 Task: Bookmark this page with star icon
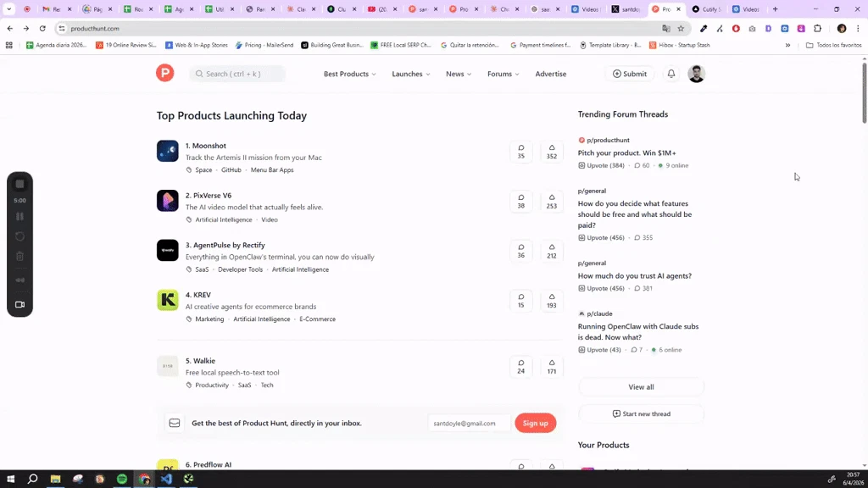681,28
